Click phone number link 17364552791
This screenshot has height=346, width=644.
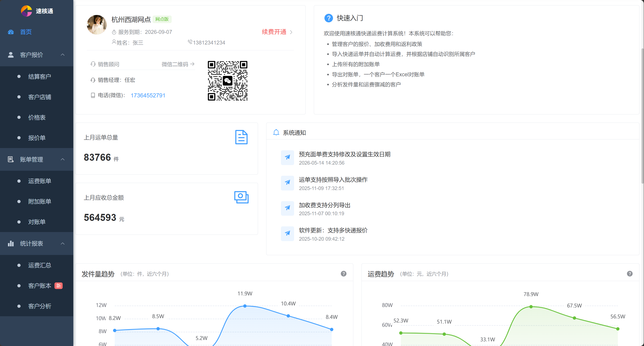coord(148,96)
